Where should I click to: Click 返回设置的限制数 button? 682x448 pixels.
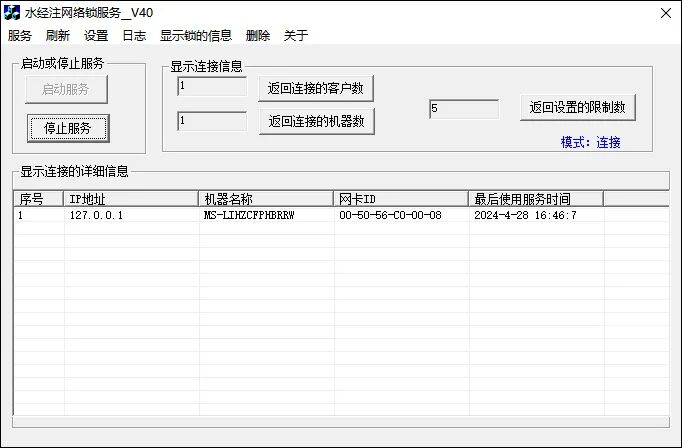coord(578,107)
